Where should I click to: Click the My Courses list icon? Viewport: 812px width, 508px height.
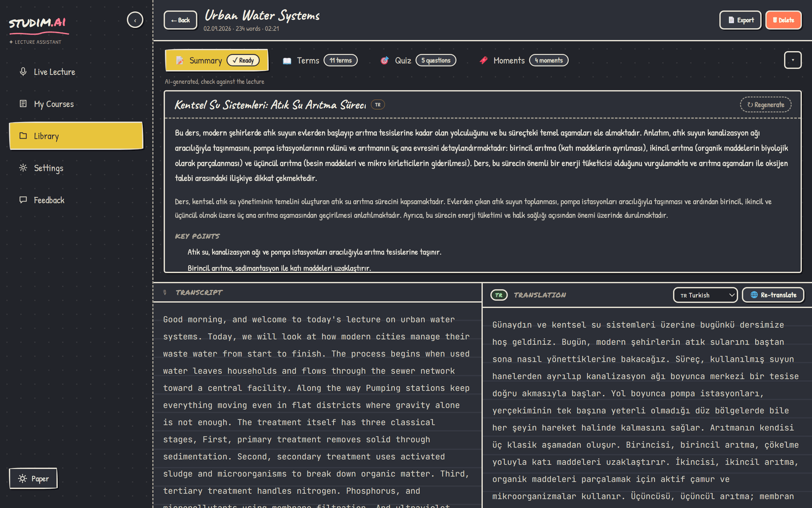click(x=23, y=104)
